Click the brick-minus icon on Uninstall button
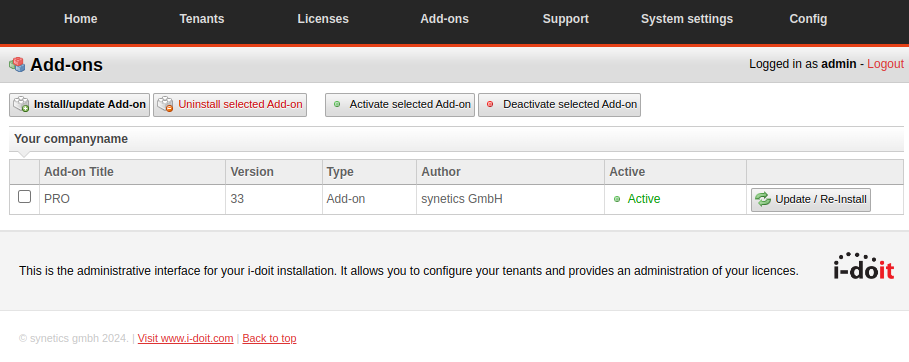Image resolution: width=909 pixels, height=362 pixels. coord(165,104)
